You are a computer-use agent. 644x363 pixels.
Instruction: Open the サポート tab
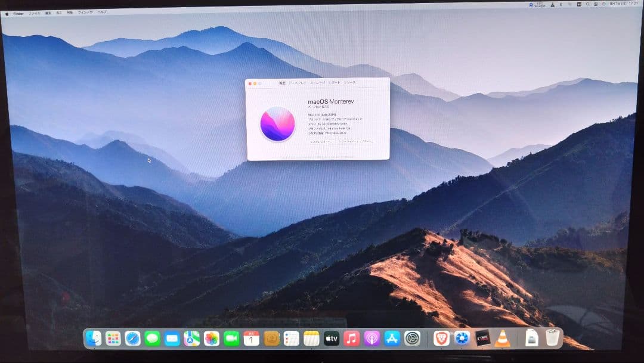tap(334, 83)
